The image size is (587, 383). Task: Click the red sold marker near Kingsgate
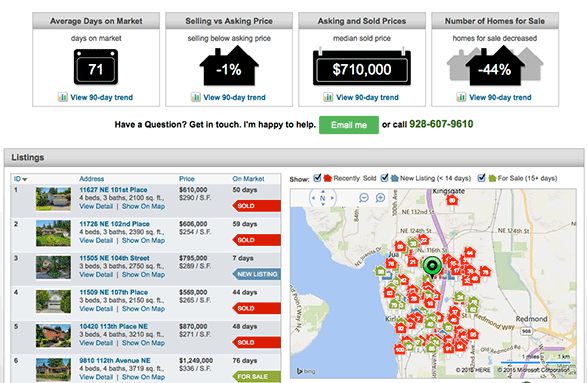pos(452,200)
